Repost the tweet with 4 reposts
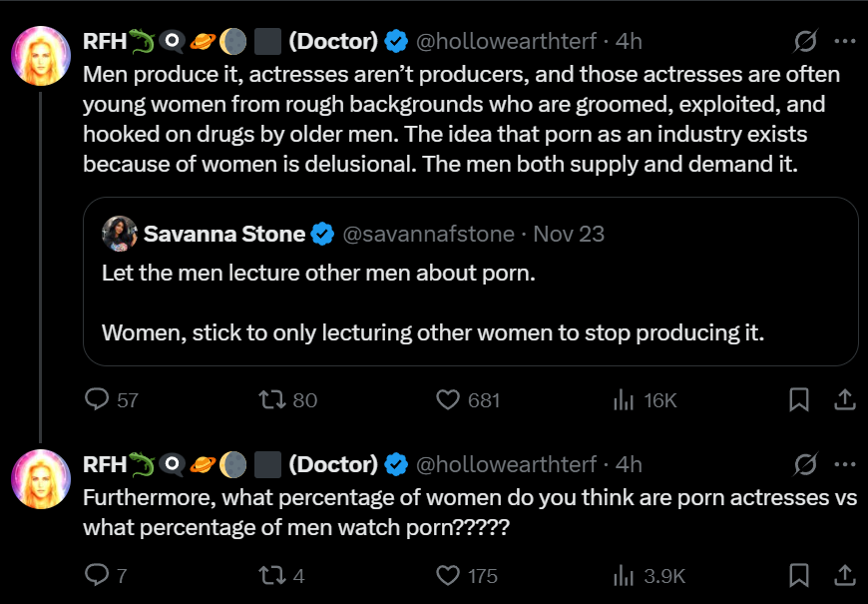This screenshot has height=604, width=868. (271, 575)
